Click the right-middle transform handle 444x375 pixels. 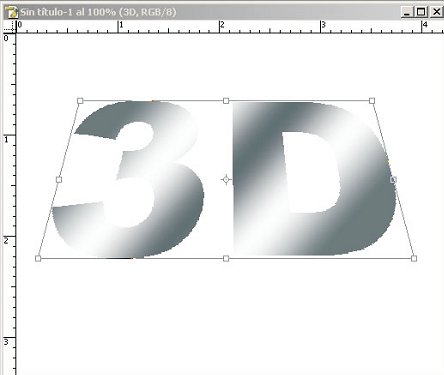[x=393, y=180]
